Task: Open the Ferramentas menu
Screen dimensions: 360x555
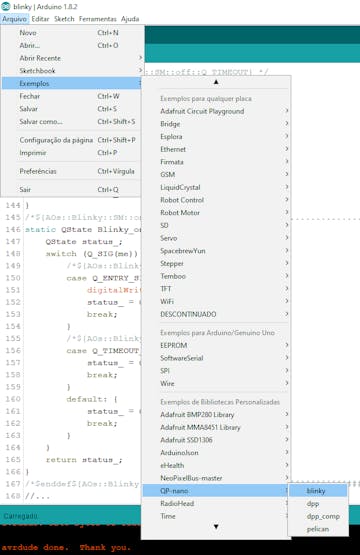Action: pyautogui.click(x=97, y=19)
